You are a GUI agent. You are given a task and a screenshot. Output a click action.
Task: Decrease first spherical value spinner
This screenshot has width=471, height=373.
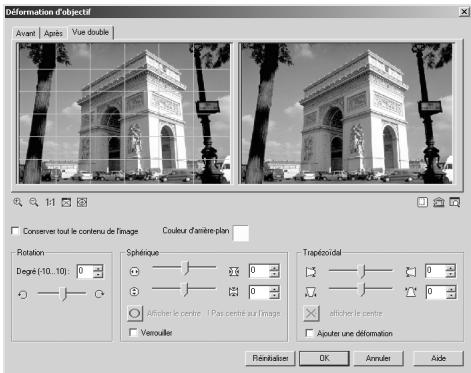[274, 274]
